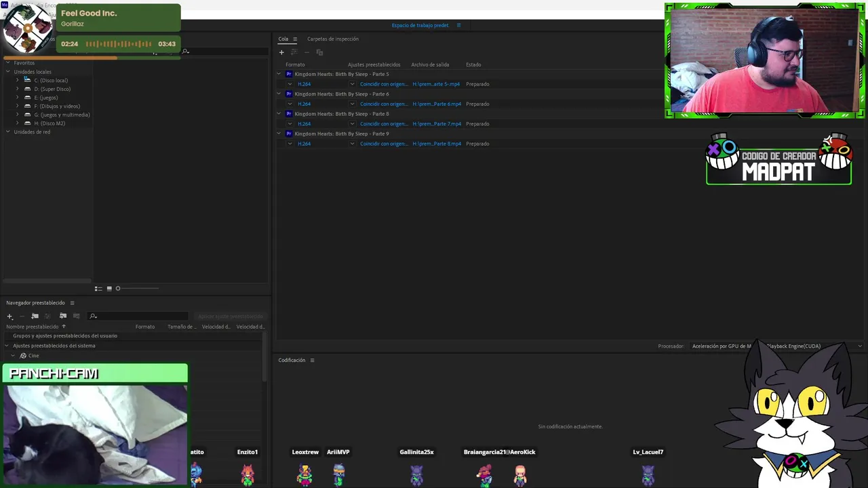Click the Formato column header in the queue

[295, 65]
